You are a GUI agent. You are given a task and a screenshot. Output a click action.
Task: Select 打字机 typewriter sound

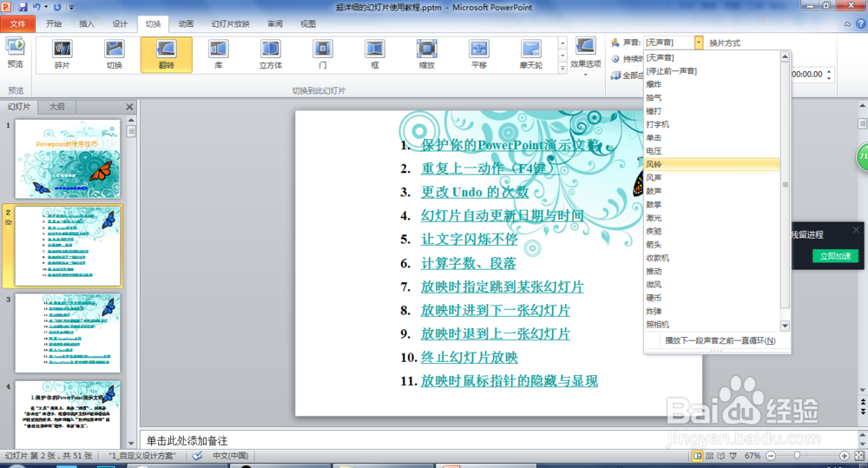[712, 124]
